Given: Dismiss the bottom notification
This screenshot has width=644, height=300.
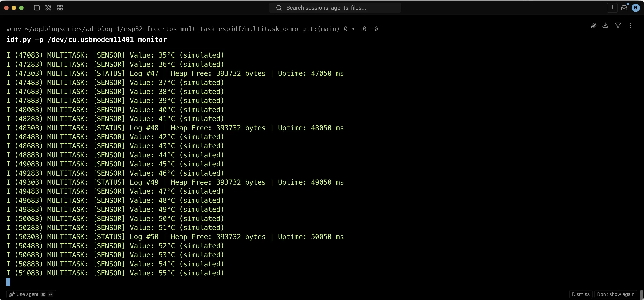Looking at the screenshot, I should [x=581, y=294].
